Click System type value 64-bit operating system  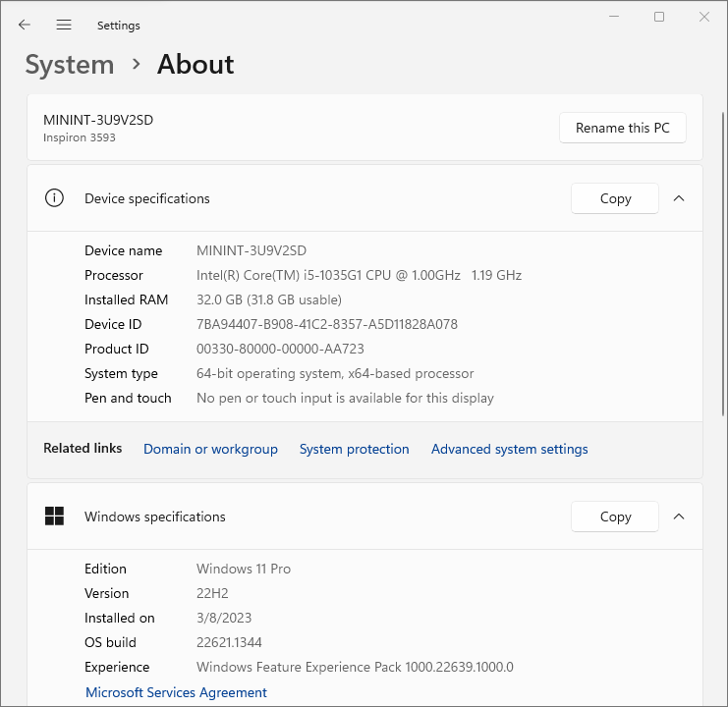click(335, 373)
